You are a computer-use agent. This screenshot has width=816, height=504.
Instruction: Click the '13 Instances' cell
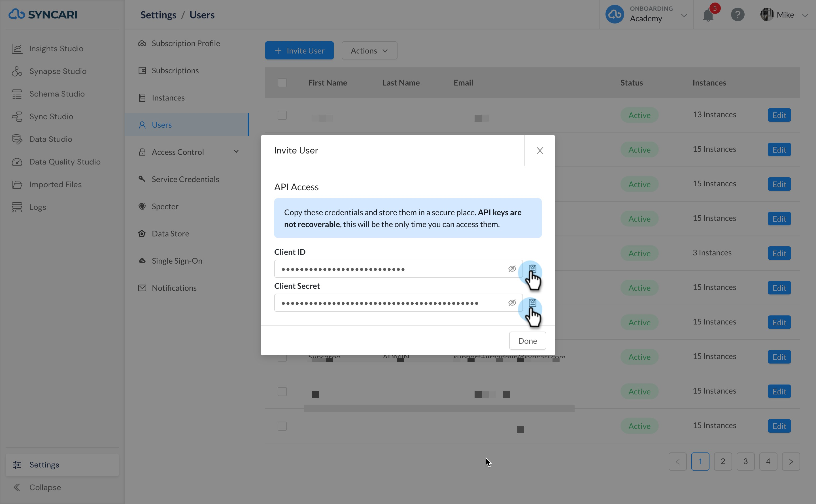(714, 115)
